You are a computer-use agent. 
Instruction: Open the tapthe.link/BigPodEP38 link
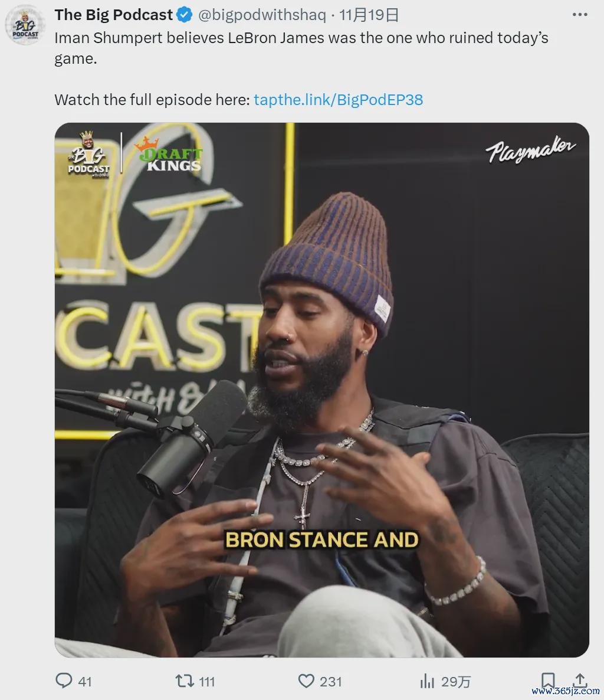[338, 100]
